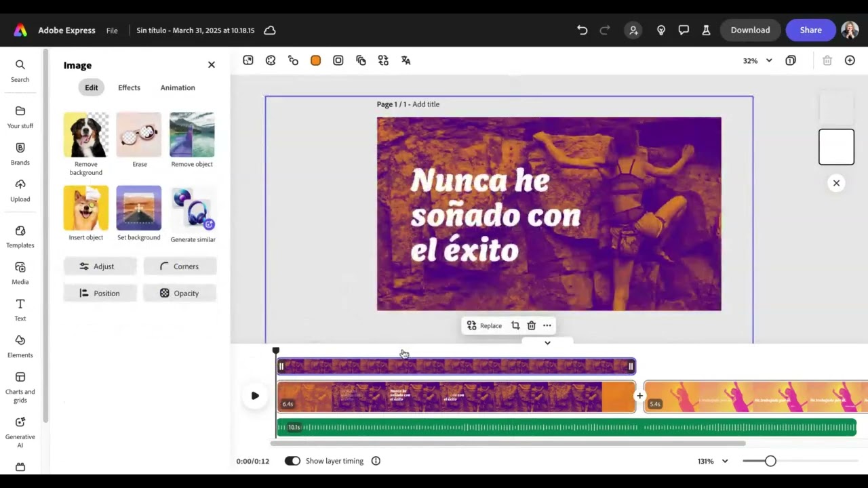Select the Remove object tool
Viewport: 868px width, 488px height.
click(x=192, y=140)
